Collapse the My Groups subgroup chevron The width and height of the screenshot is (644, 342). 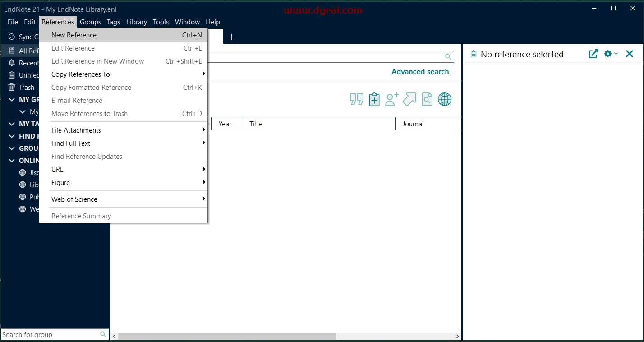23,111
